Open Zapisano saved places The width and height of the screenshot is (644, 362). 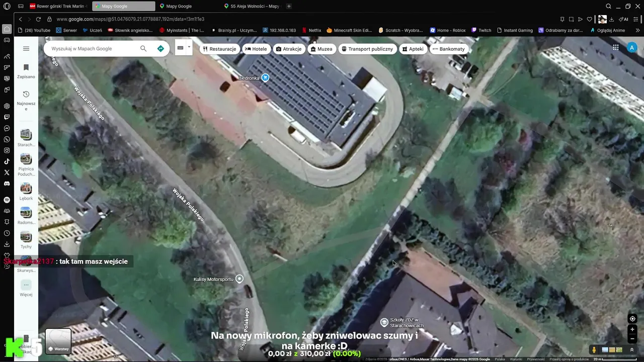(26, 71)
